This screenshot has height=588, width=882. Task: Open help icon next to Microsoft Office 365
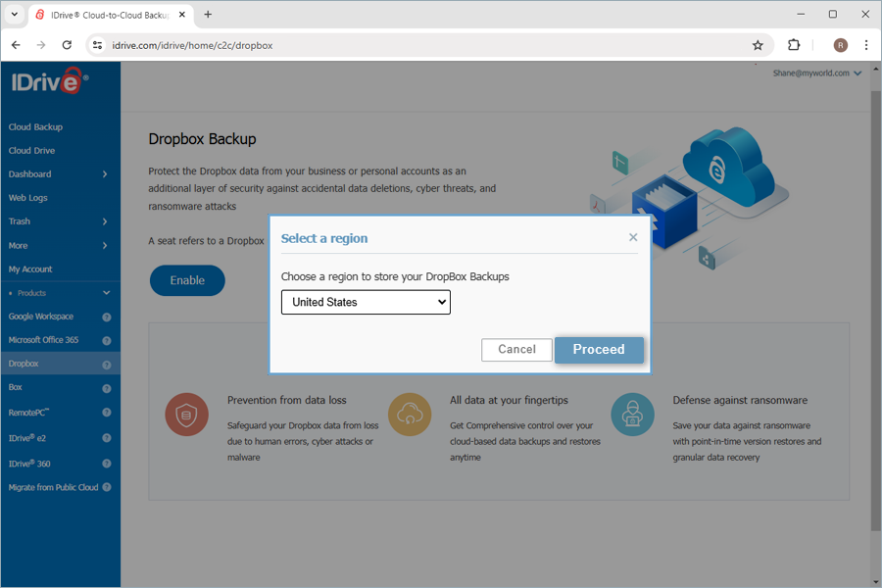(x=106, y=340)
